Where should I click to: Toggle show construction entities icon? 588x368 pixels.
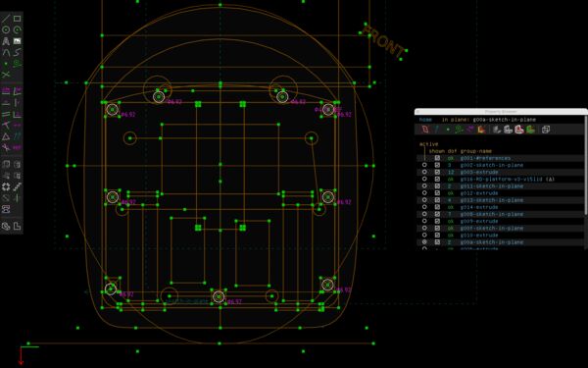459,130
